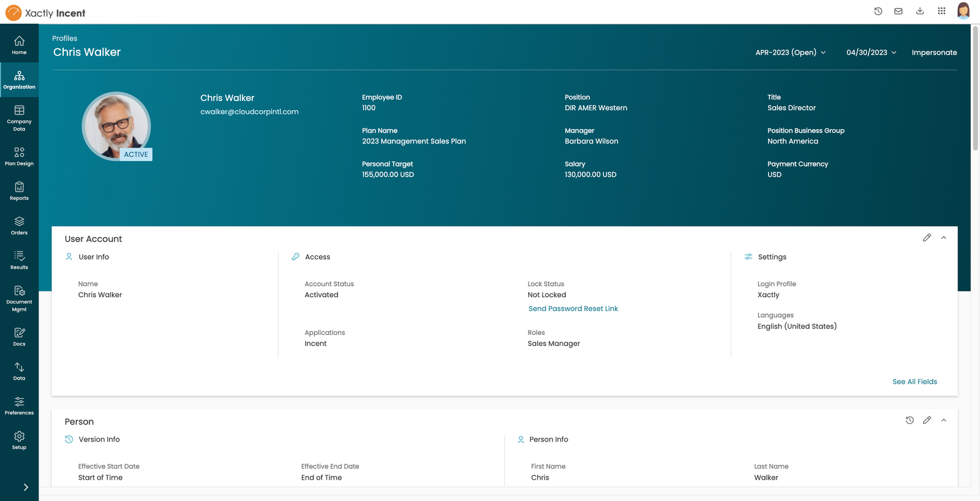The width and height of the screenshot is (980, 501).
Task: Click the Access key icon
Action: tap(296, 257)
